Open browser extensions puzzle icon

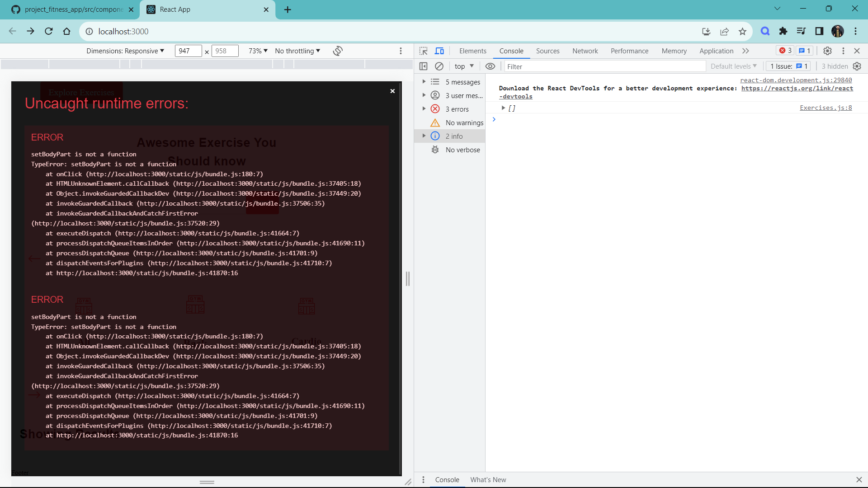(x=783, y=31)
